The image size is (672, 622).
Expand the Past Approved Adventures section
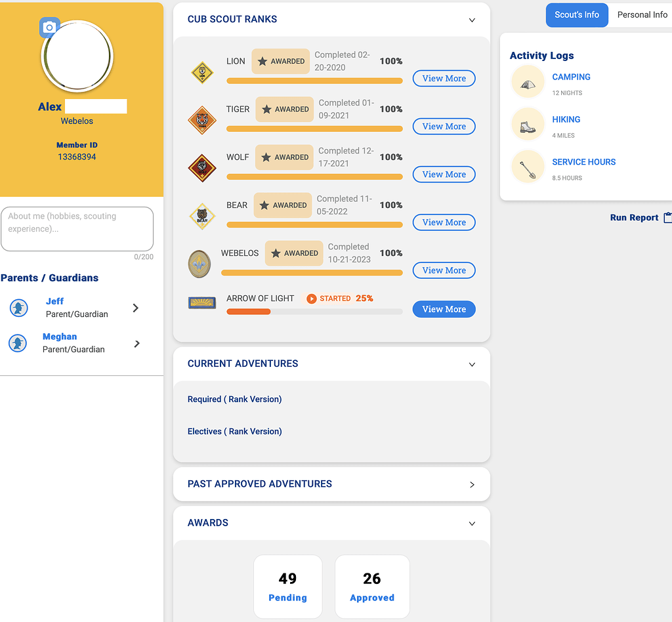472,484
